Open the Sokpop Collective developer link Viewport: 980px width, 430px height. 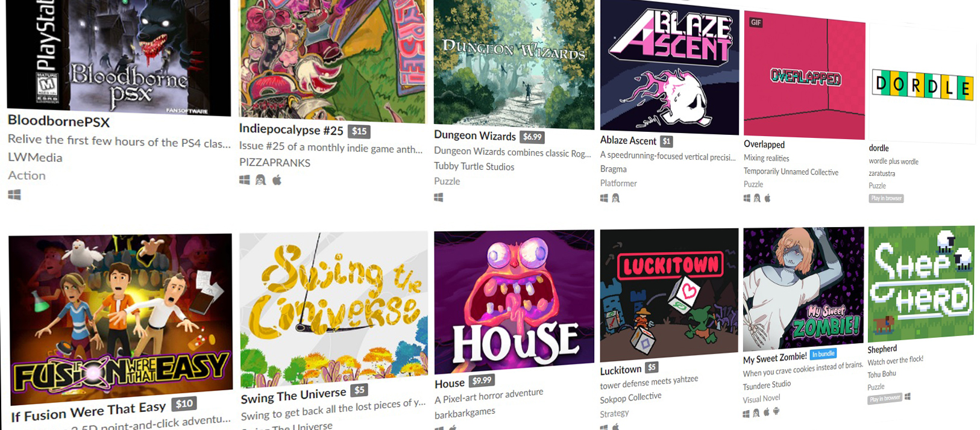630,398
